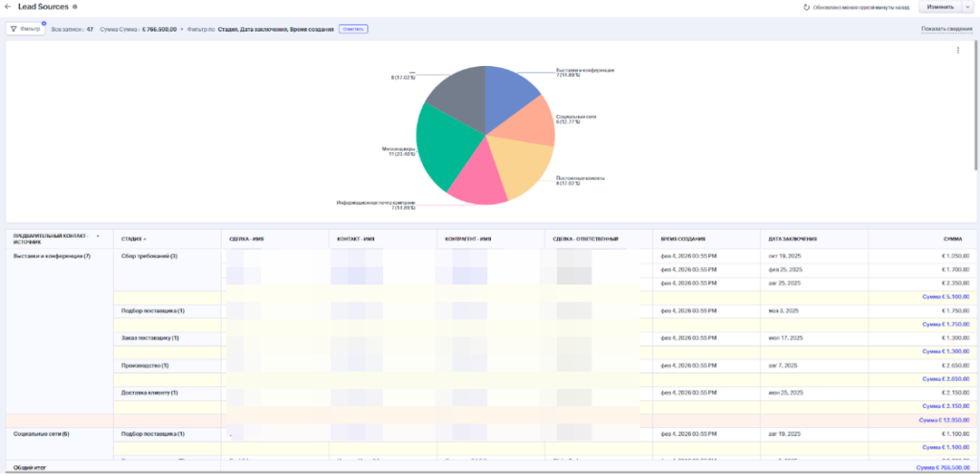This screenshot has height=476, width=980.
Task: Click the Показать сведения link
Action: click(x=947, y=29)
